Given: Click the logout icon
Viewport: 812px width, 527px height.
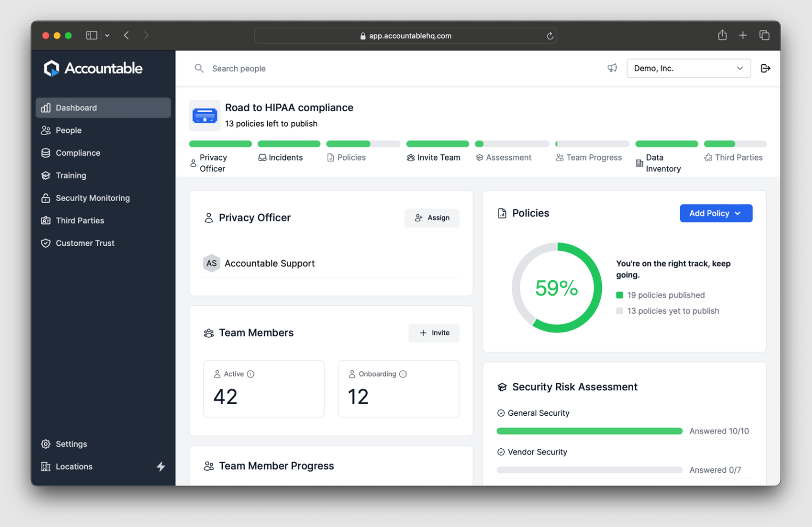Looking at the screenshot, I should (765, 68).
